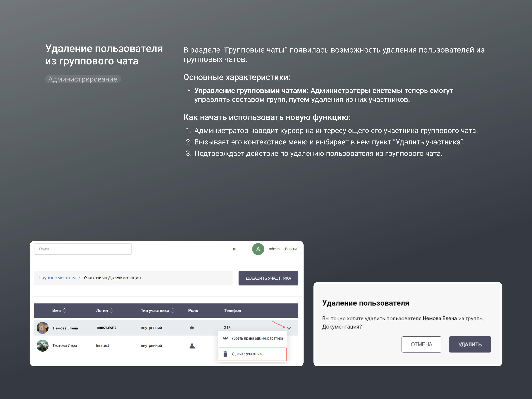Open Тестова Лера's profile avatar

43,346
